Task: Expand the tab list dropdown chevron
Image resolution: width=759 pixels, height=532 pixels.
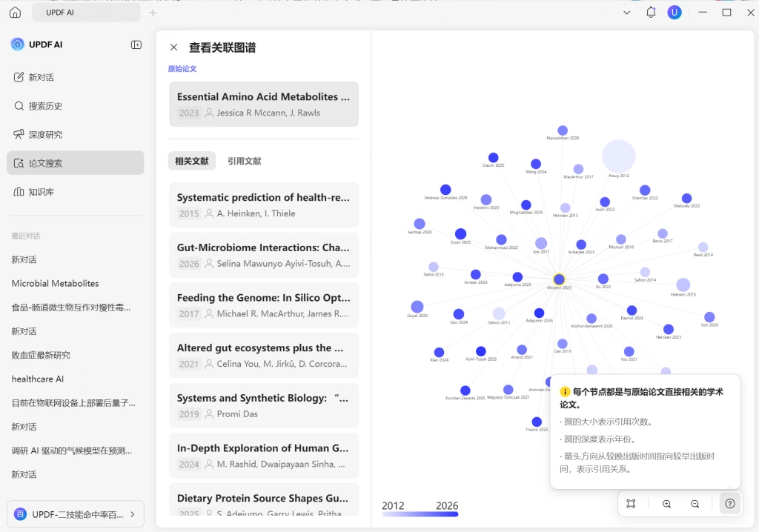Action: click(626, 13)
